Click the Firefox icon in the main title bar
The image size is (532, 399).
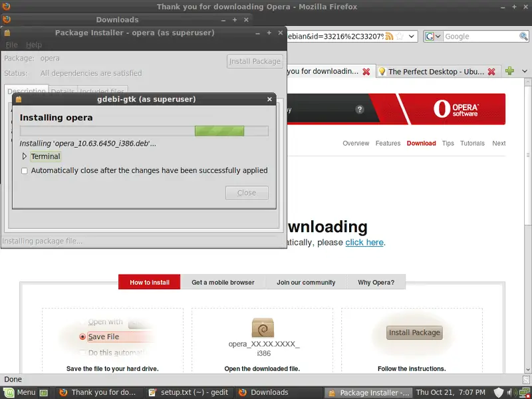pyautogui.click(x=6, y=6)
